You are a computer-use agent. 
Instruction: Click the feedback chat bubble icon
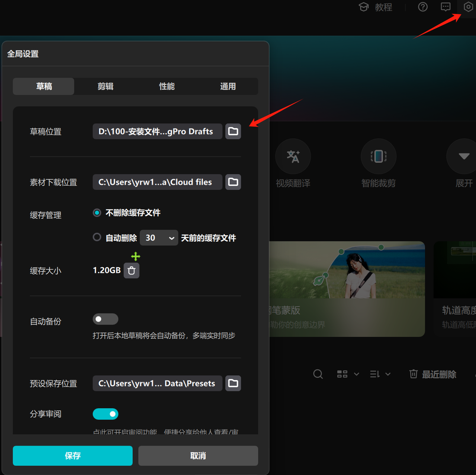click(445, 7)
